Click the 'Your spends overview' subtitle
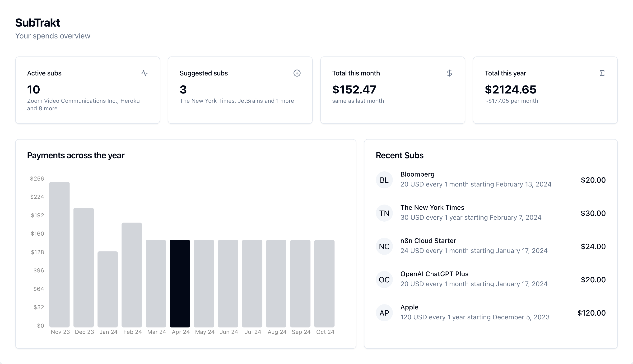The height and width of the screenshot is (364, 633). (x=53, y=36)
